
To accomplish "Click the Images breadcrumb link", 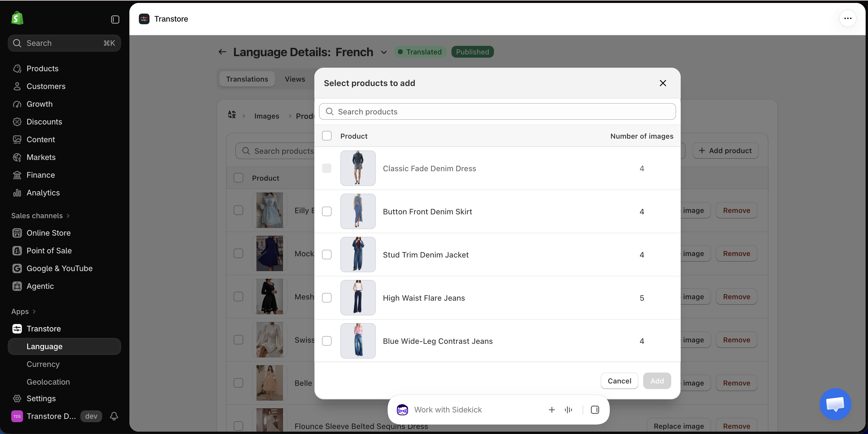I will click(x=266, y=116).
